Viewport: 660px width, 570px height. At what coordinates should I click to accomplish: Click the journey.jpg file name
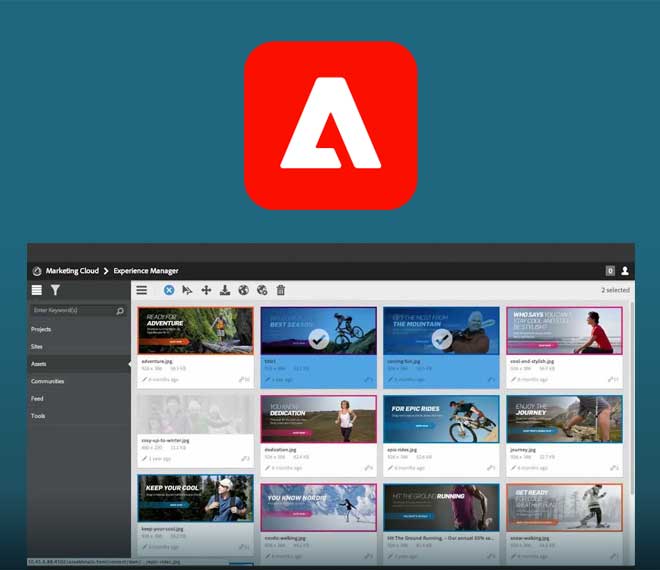coord(523,450)
